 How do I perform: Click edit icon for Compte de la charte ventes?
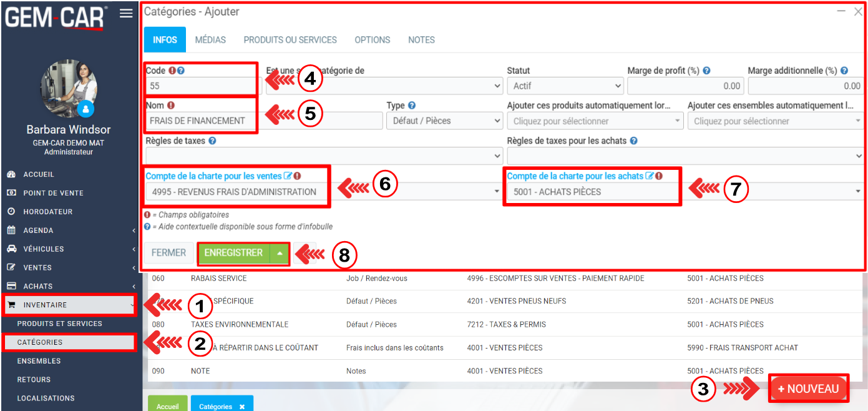tap(288, 176)
